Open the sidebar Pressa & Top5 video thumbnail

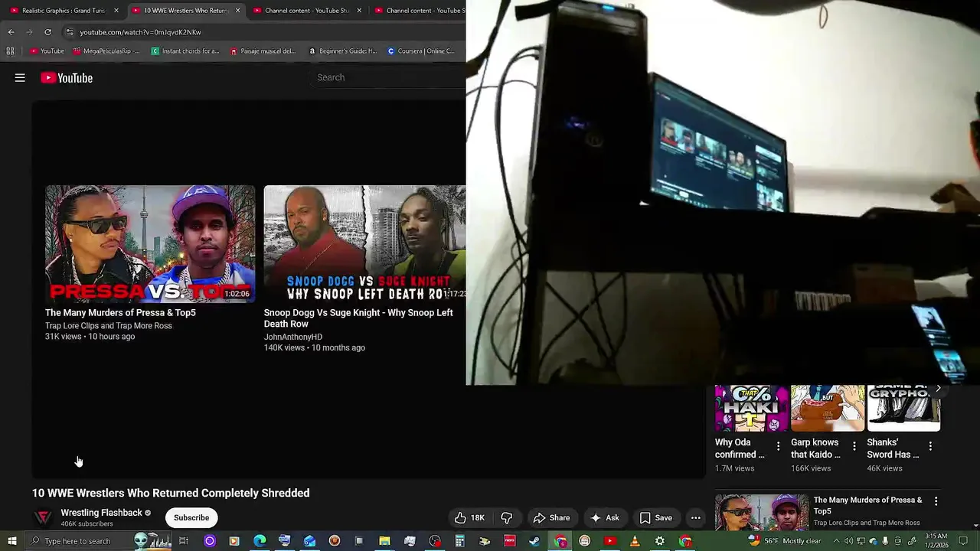(762, 513)
